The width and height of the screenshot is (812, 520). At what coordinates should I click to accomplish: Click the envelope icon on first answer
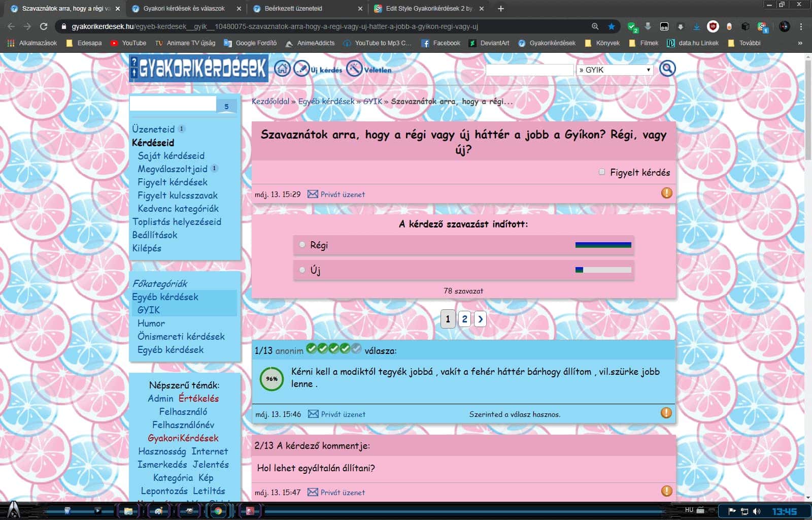pyautogui.click(x=313, y=414)
